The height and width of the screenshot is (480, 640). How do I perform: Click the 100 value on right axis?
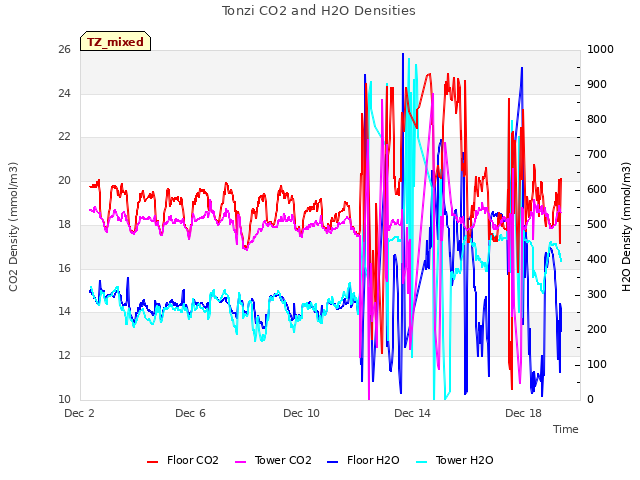(x=597, y=364)
